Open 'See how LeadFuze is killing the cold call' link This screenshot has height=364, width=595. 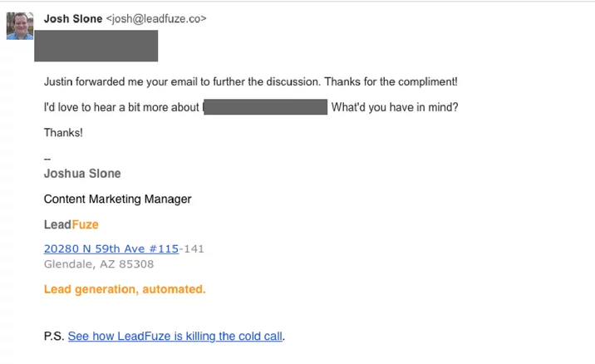tap(175, 337)
